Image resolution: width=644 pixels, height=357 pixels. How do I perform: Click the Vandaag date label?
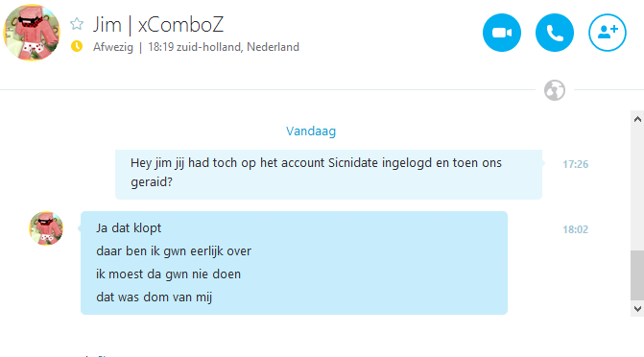click(311, 131)
